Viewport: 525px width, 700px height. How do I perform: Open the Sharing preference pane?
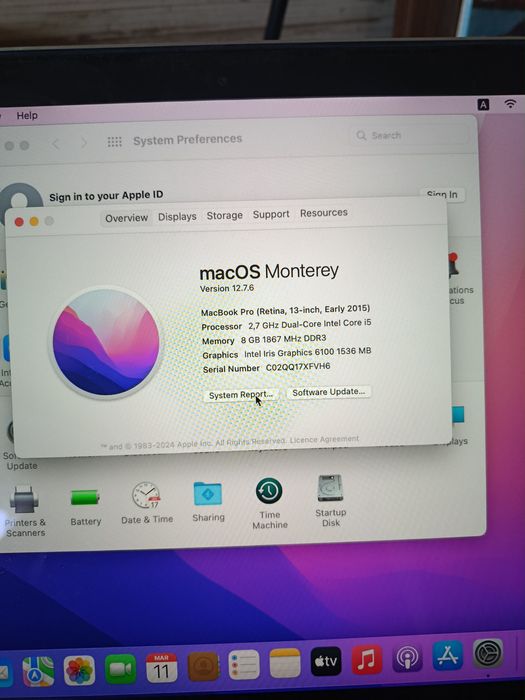[x=208, y=502]
